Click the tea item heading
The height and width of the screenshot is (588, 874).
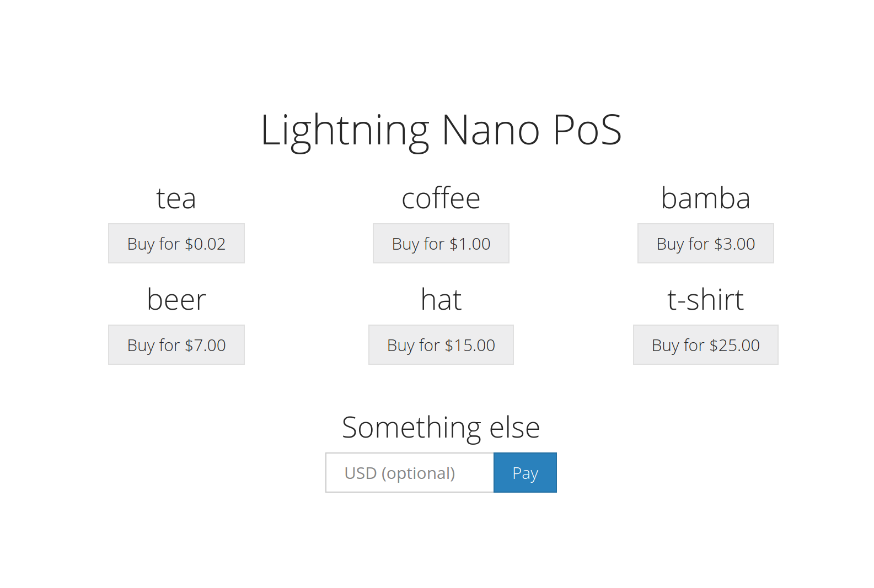176,198
